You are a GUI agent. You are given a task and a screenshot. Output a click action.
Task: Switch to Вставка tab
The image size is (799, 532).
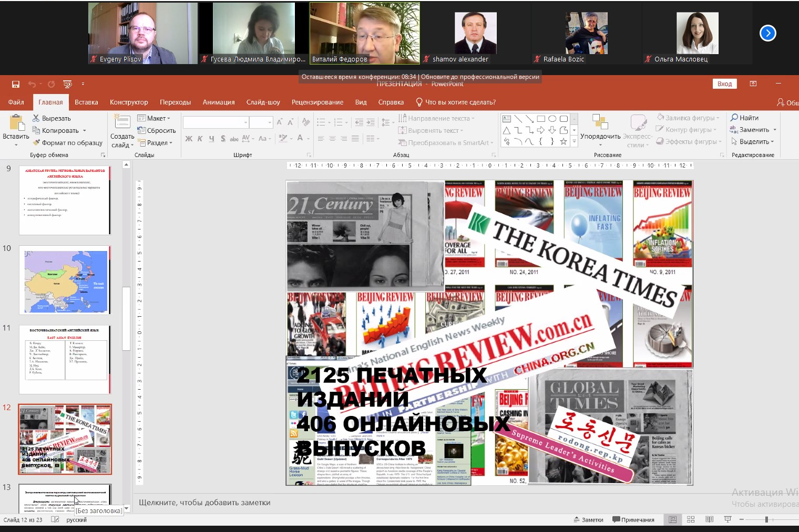pos(86,102)
